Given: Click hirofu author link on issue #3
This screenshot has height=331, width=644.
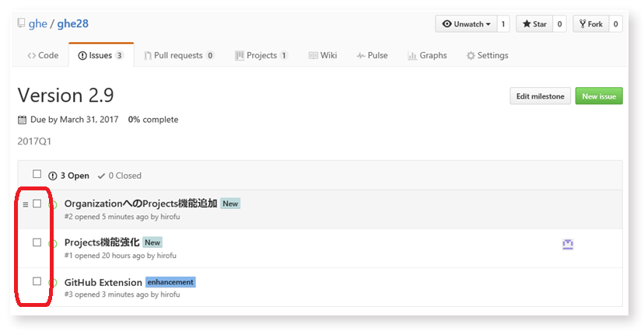Looking at the screenshot, I should click(170, 294).
